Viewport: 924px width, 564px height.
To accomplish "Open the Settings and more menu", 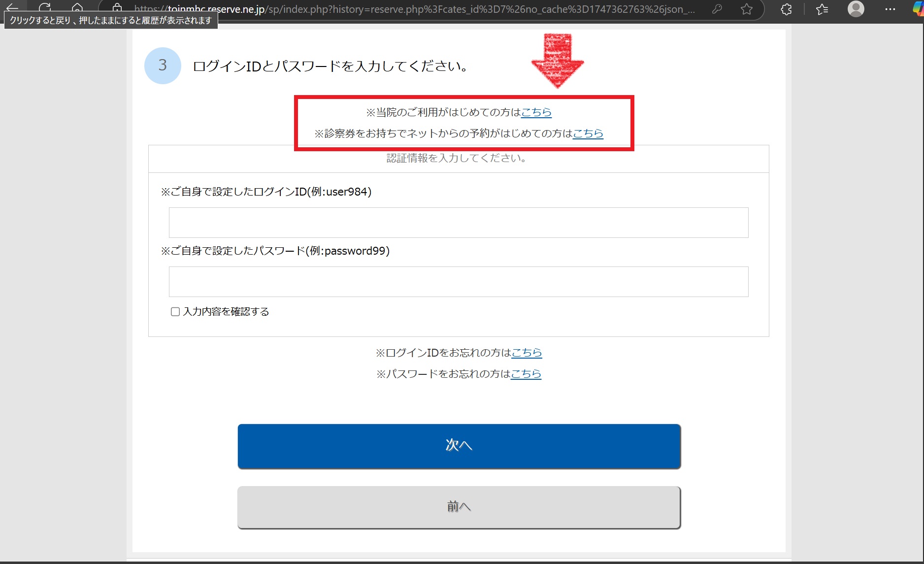I will click(890, 9).
